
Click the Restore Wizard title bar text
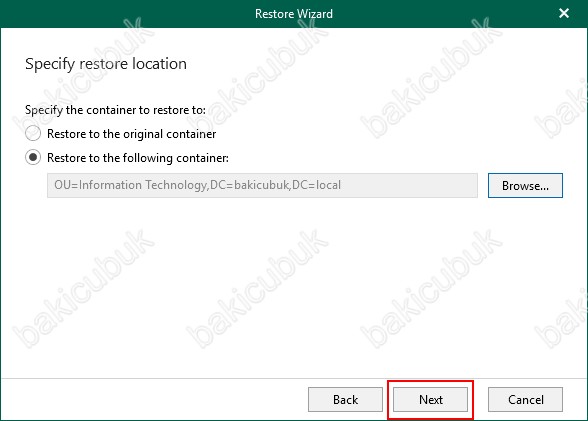point(294,14)
